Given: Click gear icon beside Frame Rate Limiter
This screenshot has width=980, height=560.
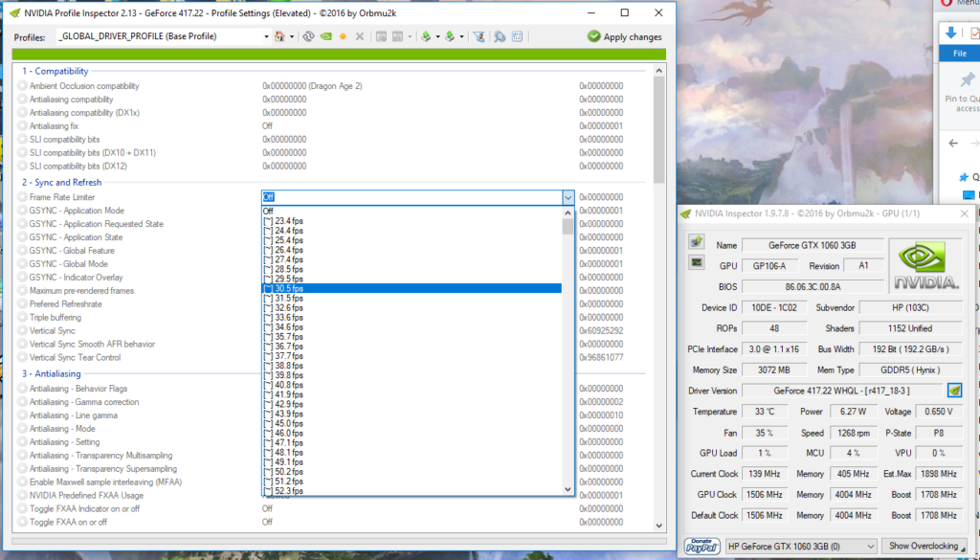Looking at the screenshot, I should point(23,197).
